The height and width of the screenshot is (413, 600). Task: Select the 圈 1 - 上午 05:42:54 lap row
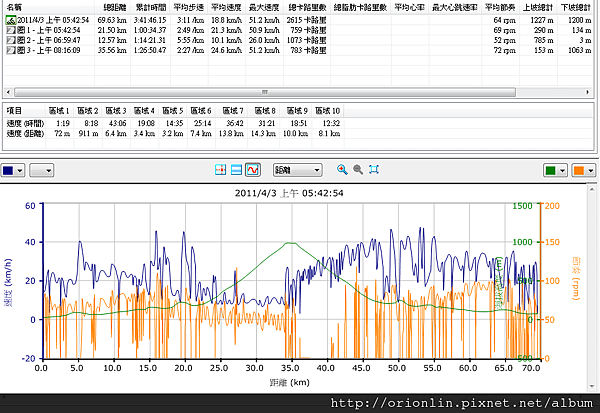point(298,30)
